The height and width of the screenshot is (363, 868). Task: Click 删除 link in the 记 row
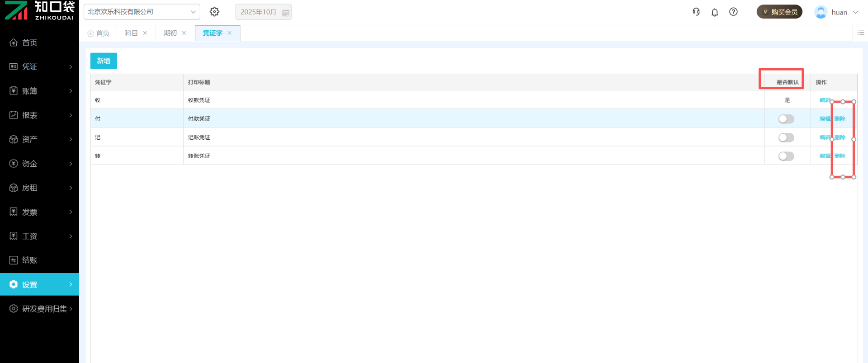pos(840,137)
